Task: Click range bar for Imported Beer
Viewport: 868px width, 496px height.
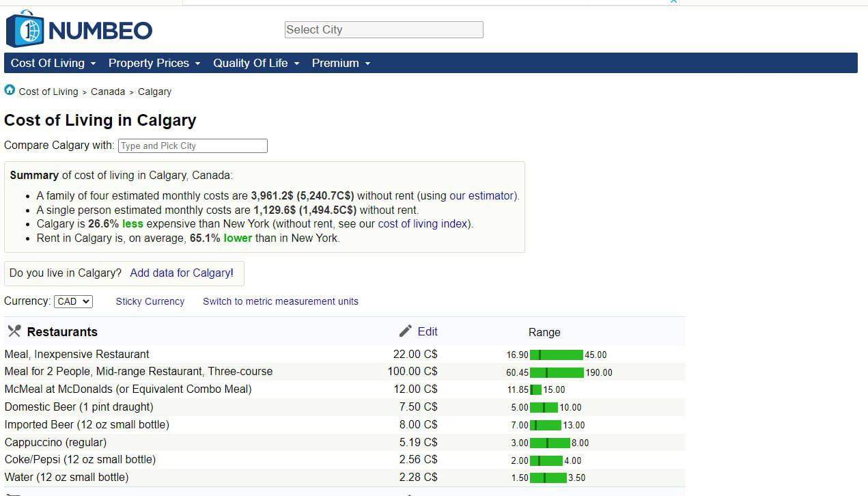Action: [546, 425]
